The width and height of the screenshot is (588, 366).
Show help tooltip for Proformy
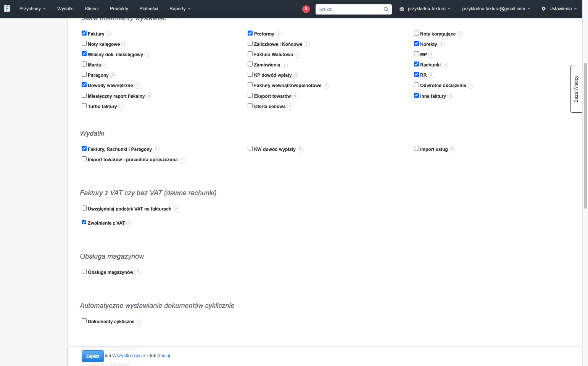pos(279,34)
